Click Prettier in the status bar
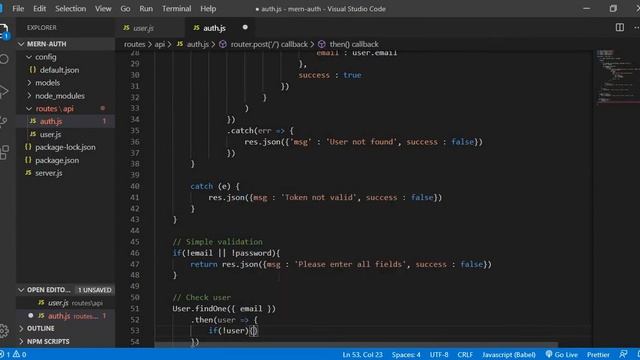Image resolution: width=640 pixels, height=360 pixels. tap(598, 354)
